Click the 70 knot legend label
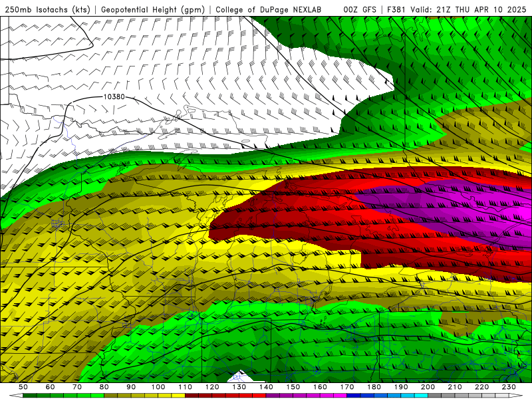 pos(77,387)
